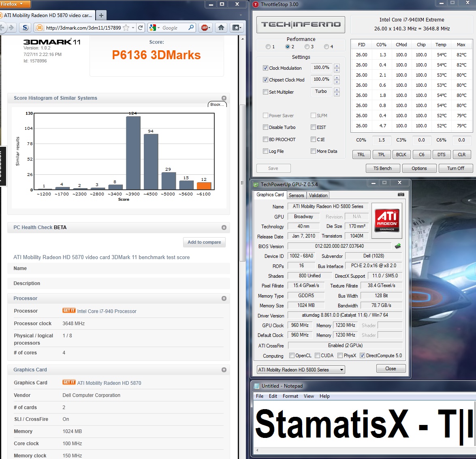Click the Block... overlay tab on histogram
Screen dimensions: 476x459
click(217, 104)
